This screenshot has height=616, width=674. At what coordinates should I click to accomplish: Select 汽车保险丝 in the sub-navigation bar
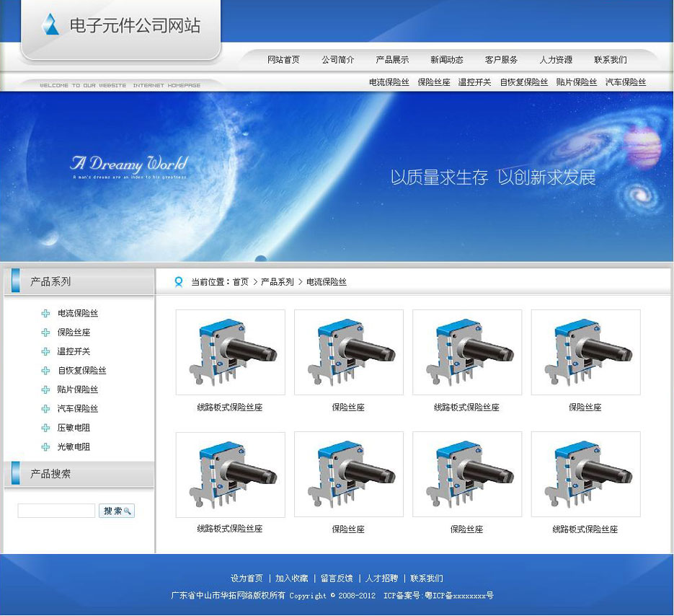(x=626, y=82)
